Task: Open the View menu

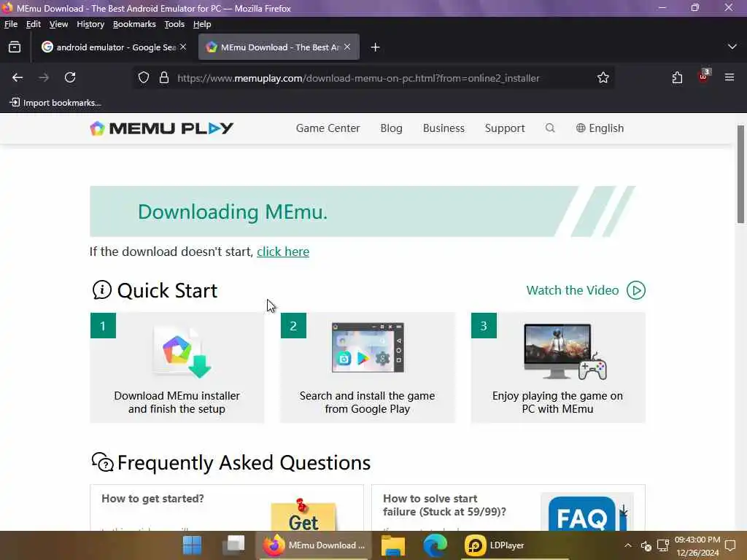Action: pos(58,24)
